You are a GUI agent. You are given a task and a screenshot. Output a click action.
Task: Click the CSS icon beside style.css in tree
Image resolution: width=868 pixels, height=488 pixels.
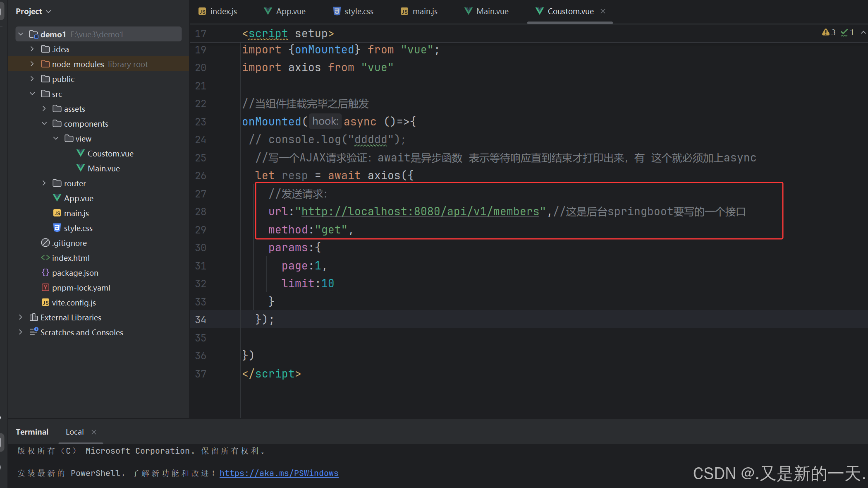57,228
